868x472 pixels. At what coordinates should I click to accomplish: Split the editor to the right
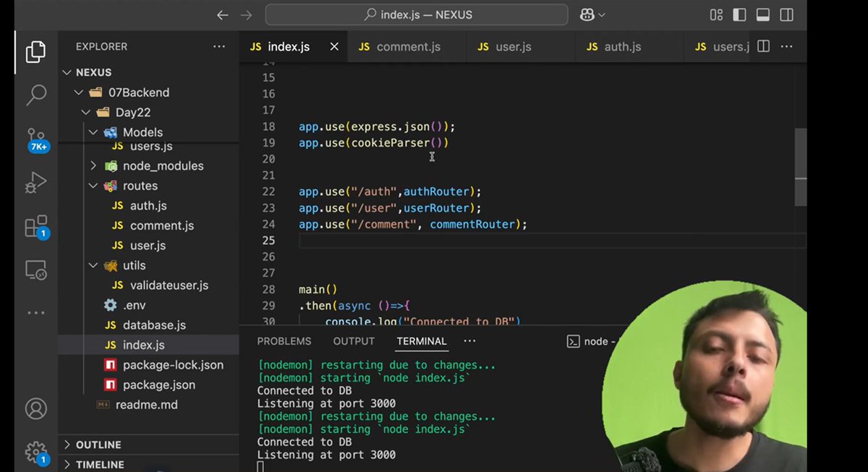click(x=763, y=46)
